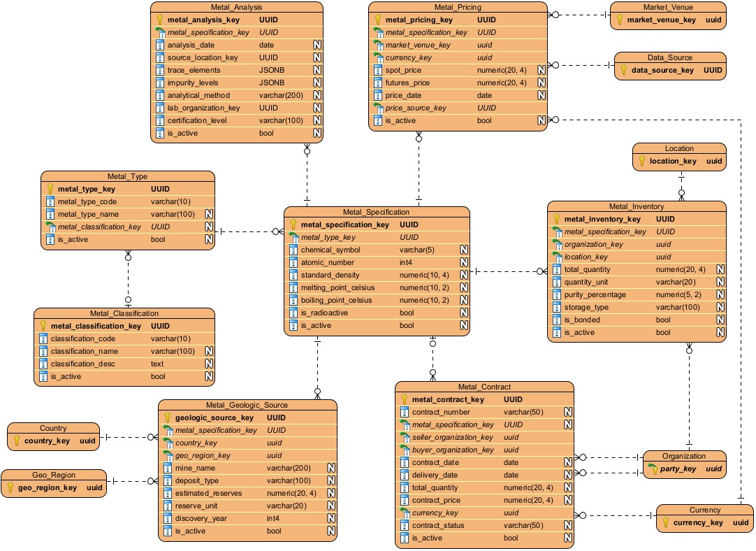Click the nullable N marker on spot_price row
The height and width of the screenshot is (551, 756).
(x=541, y=70)
